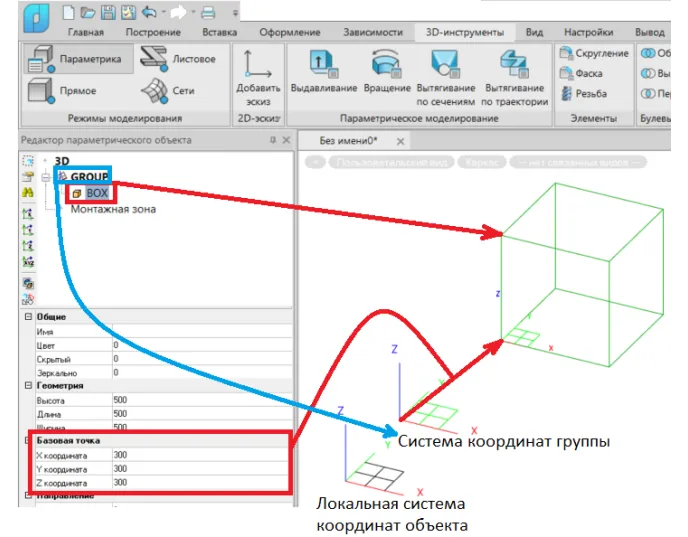Switch to the Вставка ribbon tab

219,32
